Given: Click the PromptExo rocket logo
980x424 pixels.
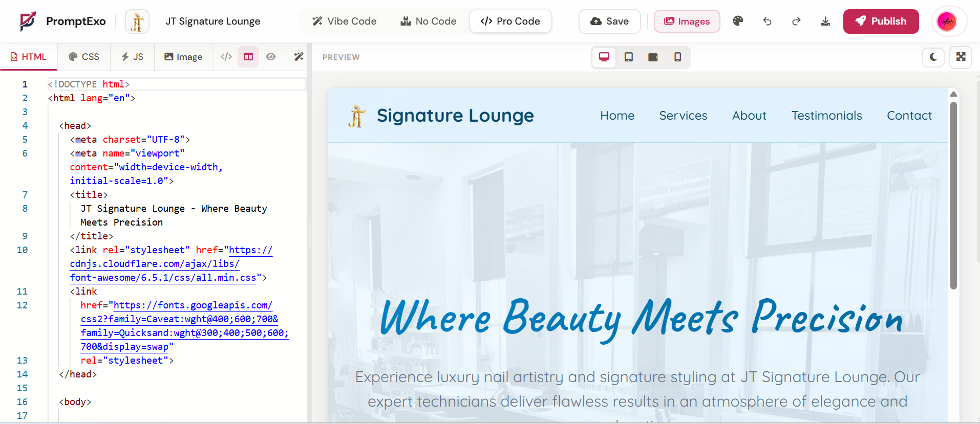Looking at the screenshot, I should tap(28, 21).
